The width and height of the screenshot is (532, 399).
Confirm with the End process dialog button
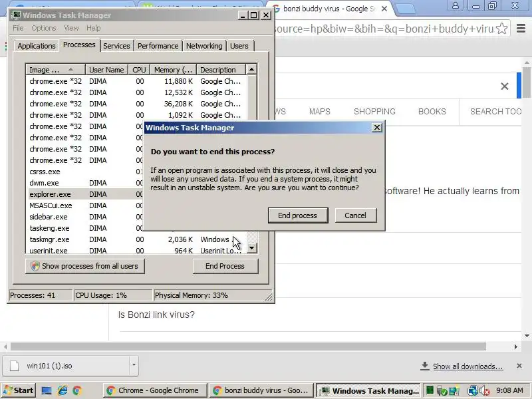(298, 215)
